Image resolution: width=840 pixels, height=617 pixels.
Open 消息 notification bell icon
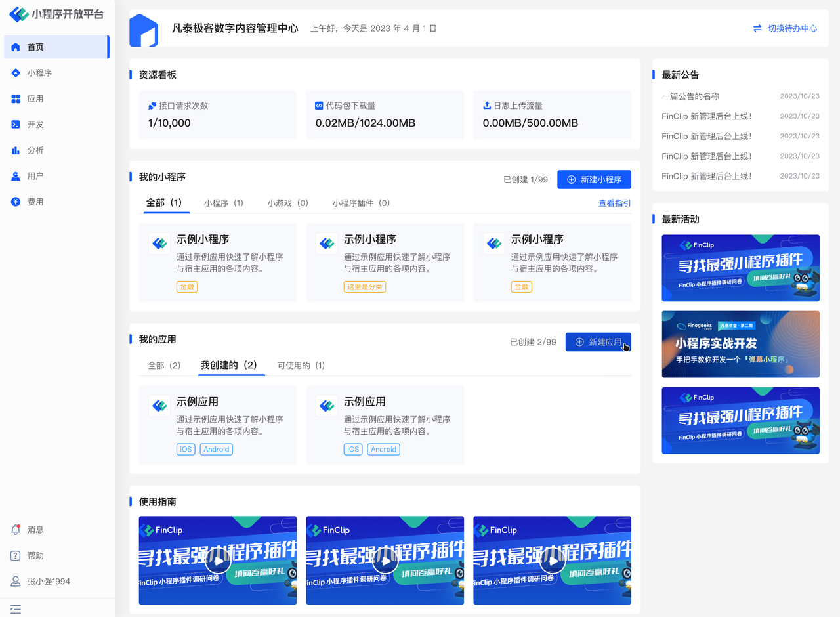tap(16, 530)
